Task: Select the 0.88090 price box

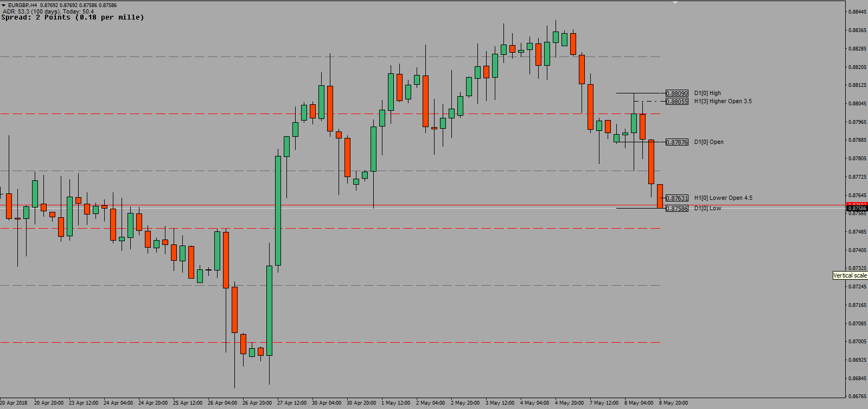Action: pos(677,93)
